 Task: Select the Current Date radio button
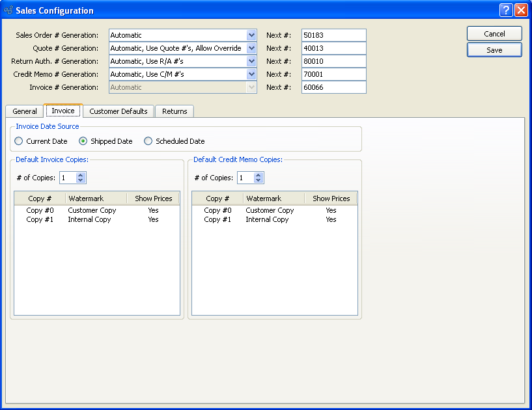(19, 141)
